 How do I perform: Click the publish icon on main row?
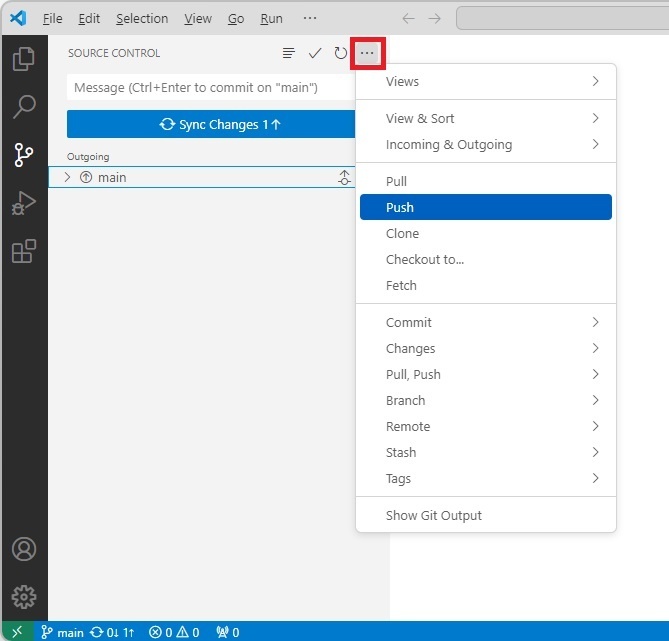[x=344, y=177]
